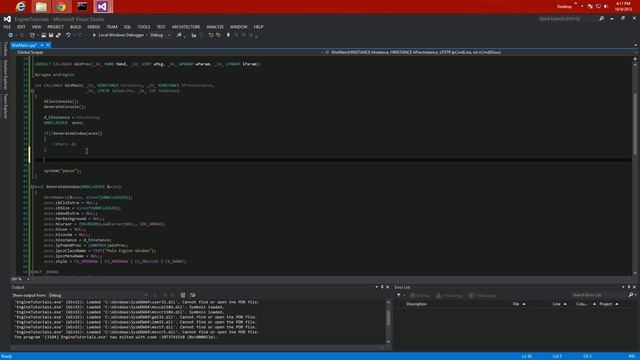Viewport: 640px width, 360px height.
Task: Collapse the WinMain function outlining region
Action: [32, 91]
